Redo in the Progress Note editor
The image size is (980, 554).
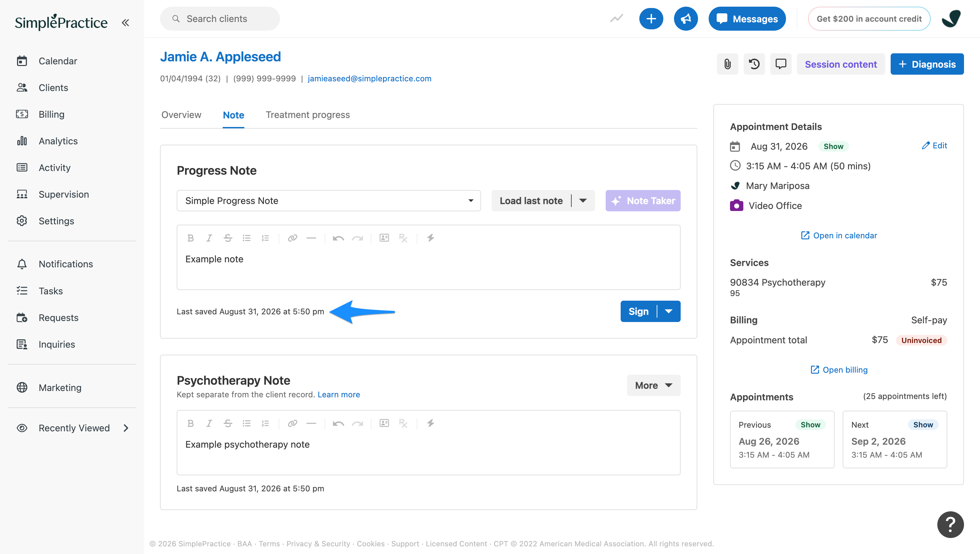click(357, 238)
